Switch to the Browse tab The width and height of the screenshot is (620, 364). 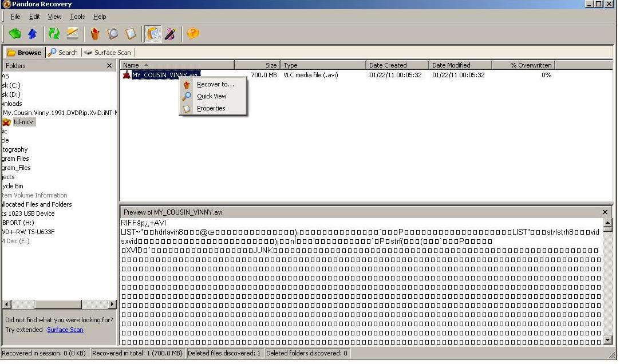click(25, 53)
